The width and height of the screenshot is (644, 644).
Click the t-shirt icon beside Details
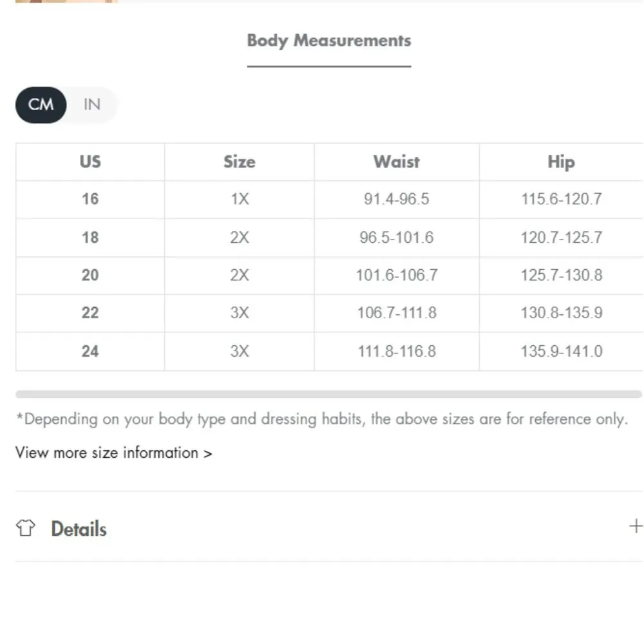[x=25, y=528]
